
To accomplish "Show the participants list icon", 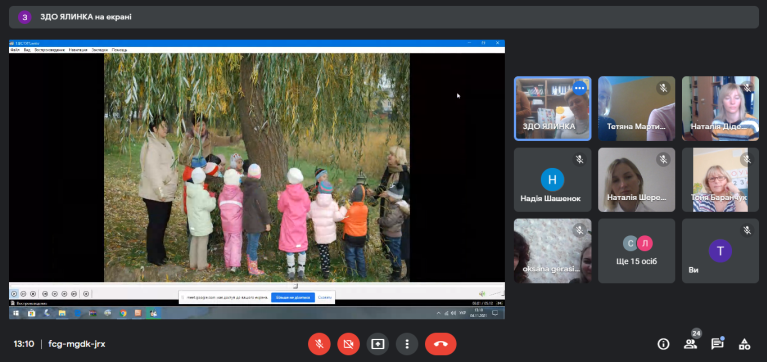I will (x=690, y=344).
